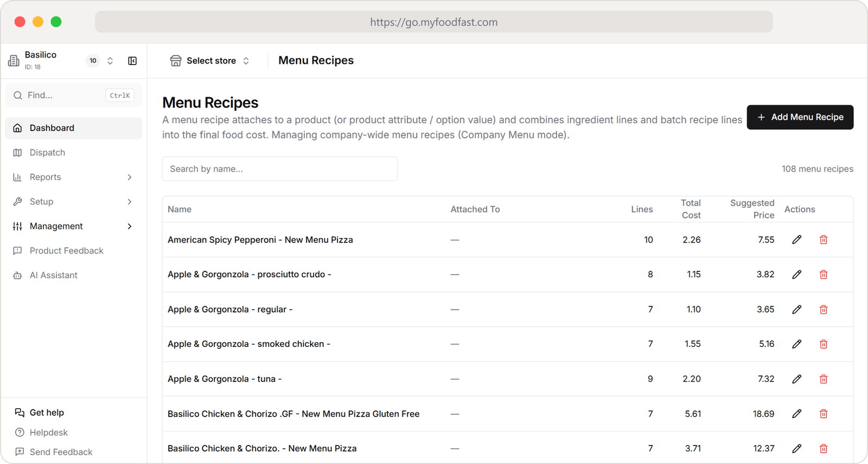Edit American Spicy Pepperoni recipe pencil icon
This screenshot has height=464, width=868.
point(796,239)
